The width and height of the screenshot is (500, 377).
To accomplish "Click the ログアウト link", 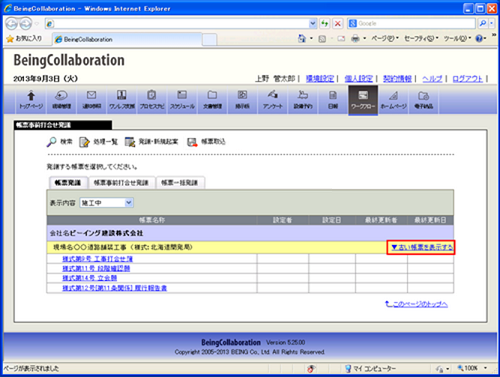I will 467,79.
